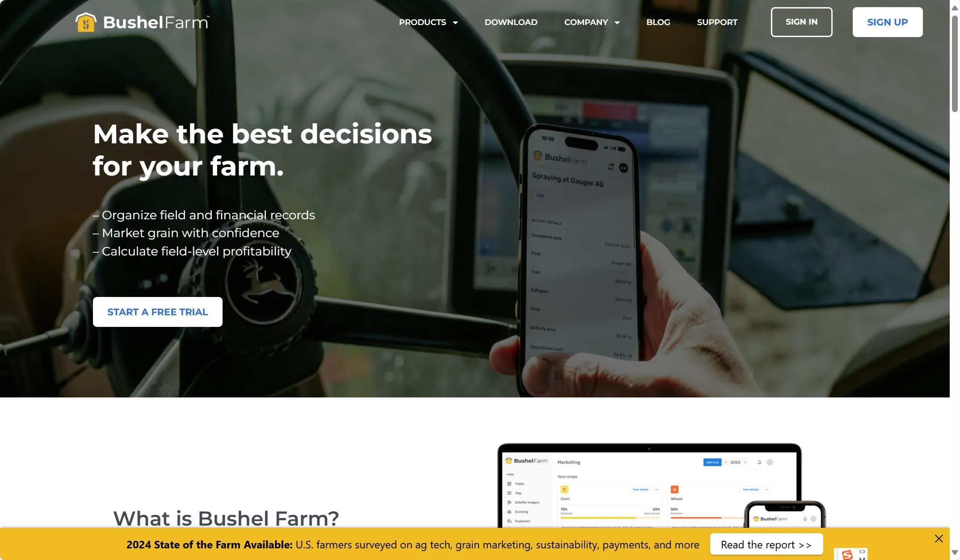
Task: Click the Sign In button
Action: [801, 22]
